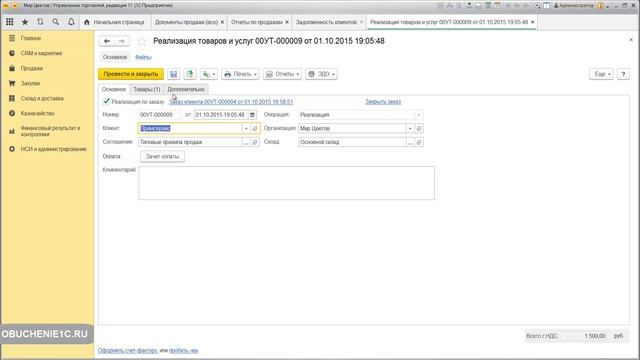The width and height of the screenshot is (640, 360).
Task: Click the Зачет оплаты button
Action: (162, 156)
